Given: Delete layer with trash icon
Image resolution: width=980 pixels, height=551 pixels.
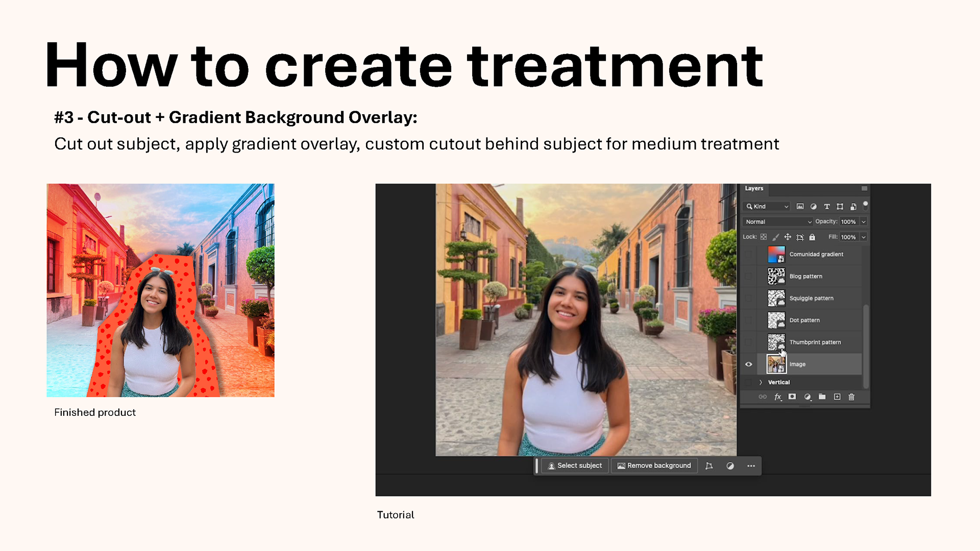Looking at the screenshot, I should (851, 397).
